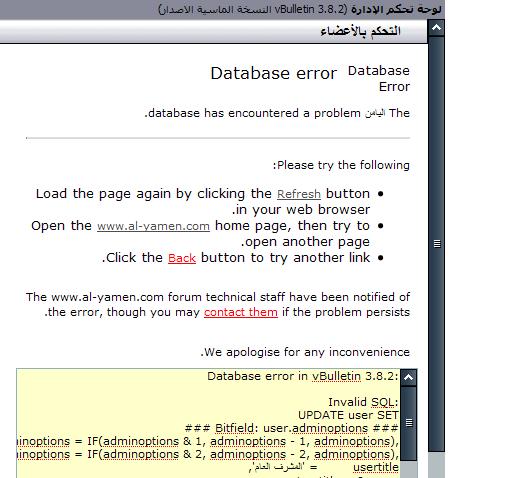Click the Refresh link
512x478 pixels.
[x=299, y=194]
